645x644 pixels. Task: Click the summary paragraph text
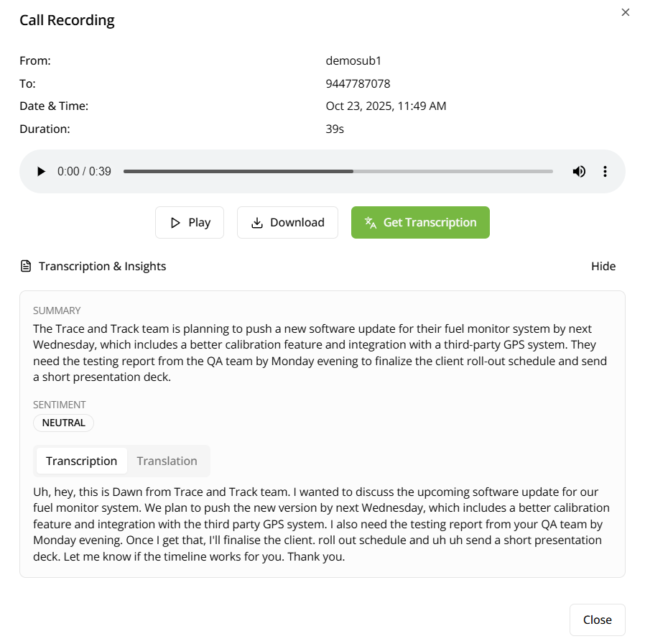click(x=320, y=352)
